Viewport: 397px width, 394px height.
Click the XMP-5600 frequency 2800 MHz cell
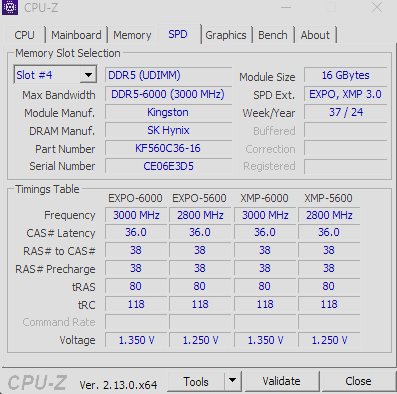[x=329, y=215]
